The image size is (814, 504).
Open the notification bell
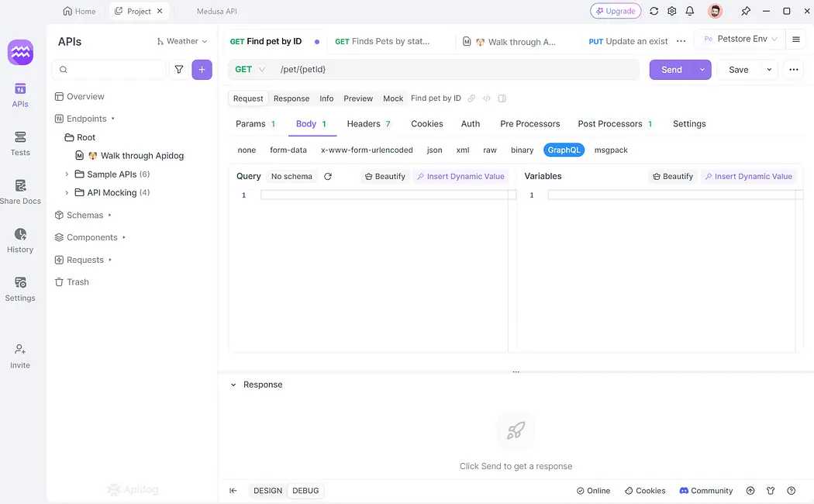tap(690, 11)
